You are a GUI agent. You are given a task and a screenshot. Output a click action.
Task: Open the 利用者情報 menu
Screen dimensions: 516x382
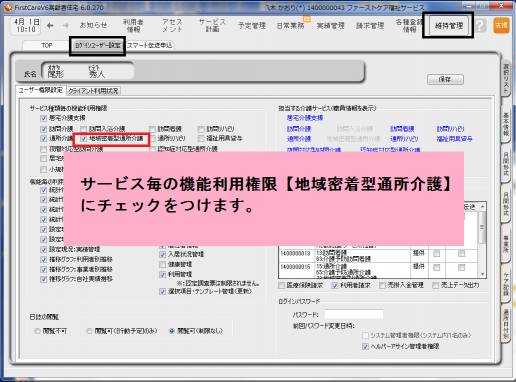click(133, 26)
